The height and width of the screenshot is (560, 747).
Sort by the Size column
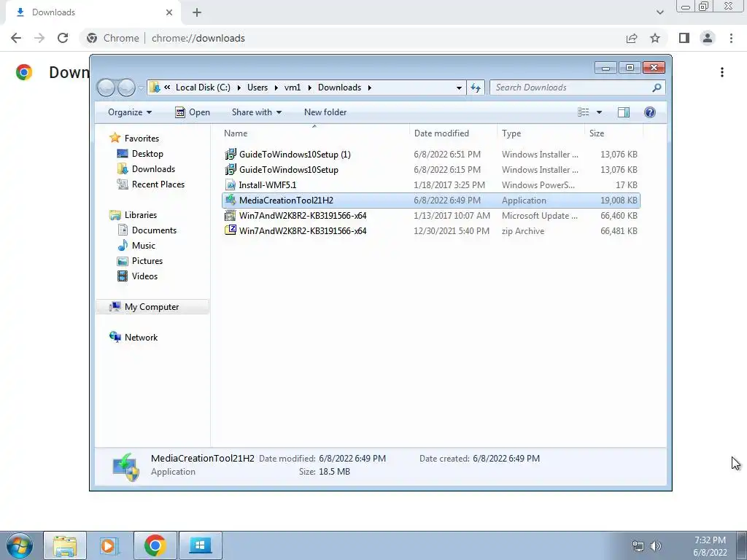click(x=597, y=133)
